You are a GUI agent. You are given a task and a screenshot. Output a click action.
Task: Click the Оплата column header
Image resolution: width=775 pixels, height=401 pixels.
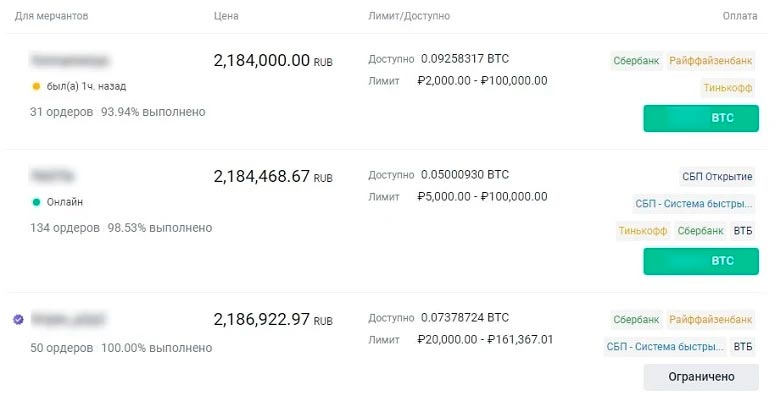point(740,17)
